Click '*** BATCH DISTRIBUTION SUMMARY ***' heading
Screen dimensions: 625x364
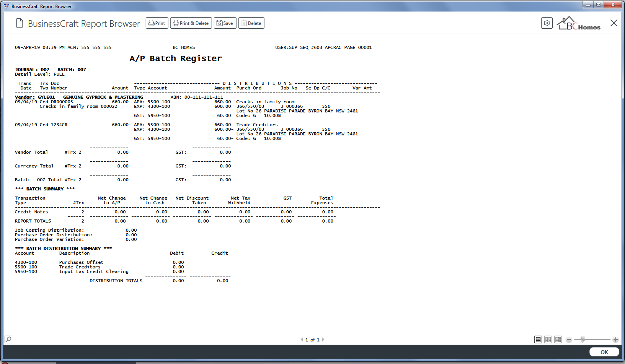click(64, 249)
